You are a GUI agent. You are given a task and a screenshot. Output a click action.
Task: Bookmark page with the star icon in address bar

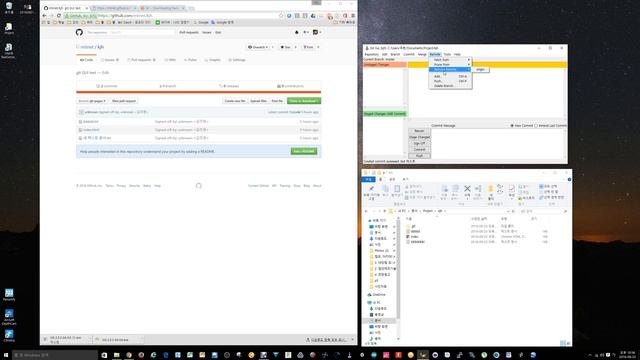(x=281, y=16)
